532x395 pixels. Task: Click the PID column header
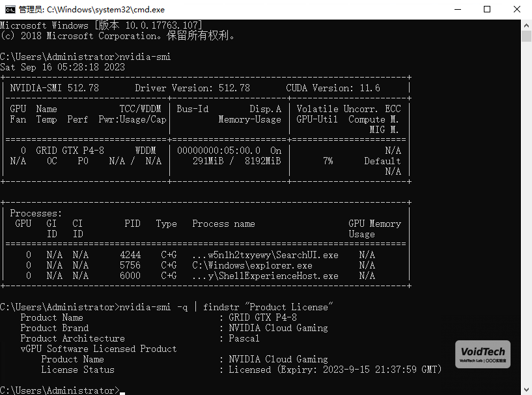132,224
